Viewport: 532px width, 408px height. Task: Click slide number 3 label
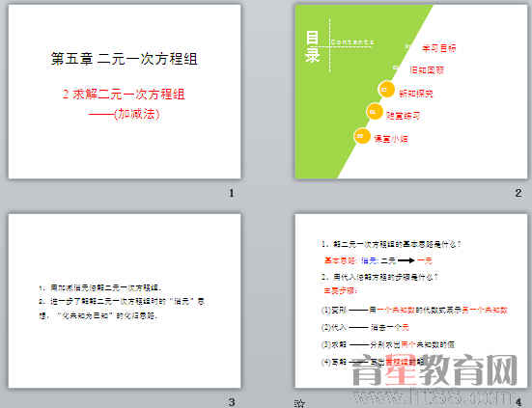tap(232, 402)
